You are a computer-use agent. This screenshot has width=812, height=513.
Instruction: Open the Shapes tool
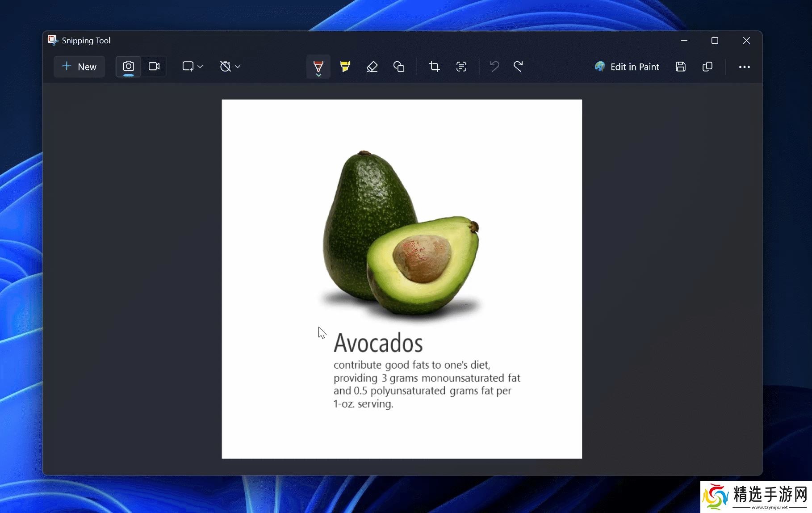[398, 67]
